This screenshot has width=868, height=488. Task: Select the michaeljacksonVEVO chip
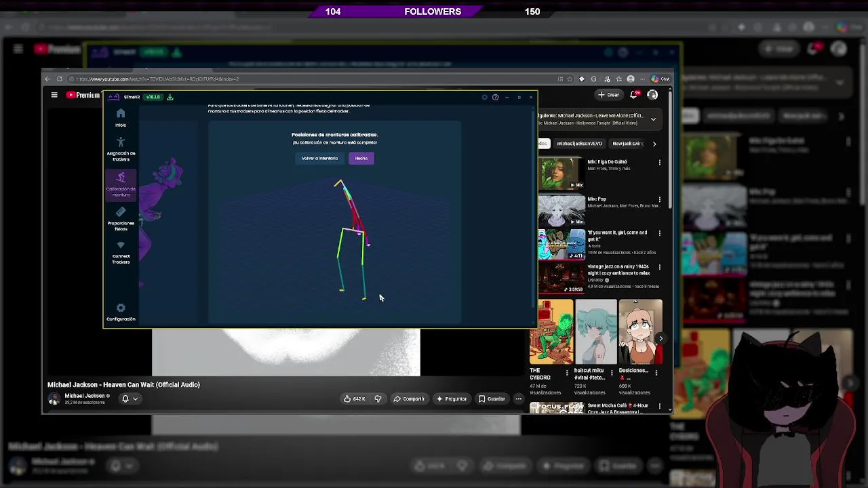580,144
